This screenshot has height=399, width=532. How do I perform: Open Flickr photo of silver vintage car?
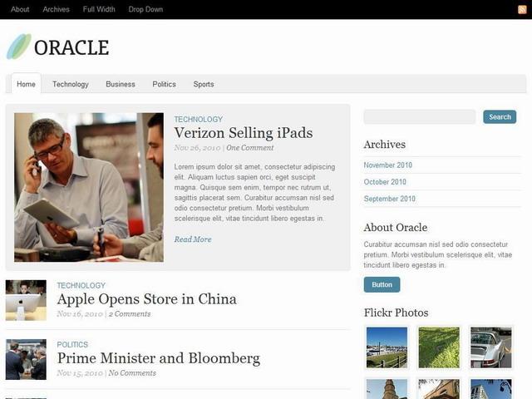pyautogui.click(x=491, y=347)
